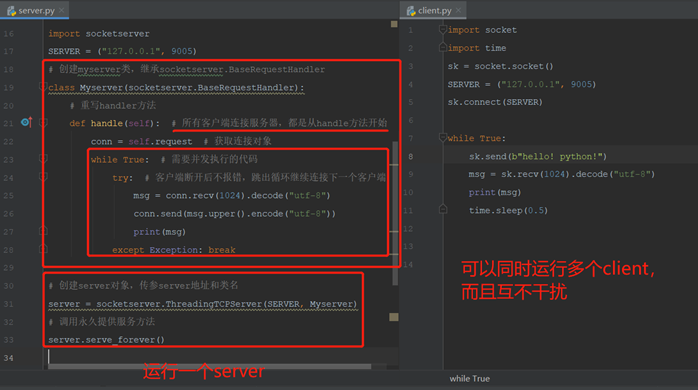Click the SERVER tuple line in server.py

click(122, 51)
